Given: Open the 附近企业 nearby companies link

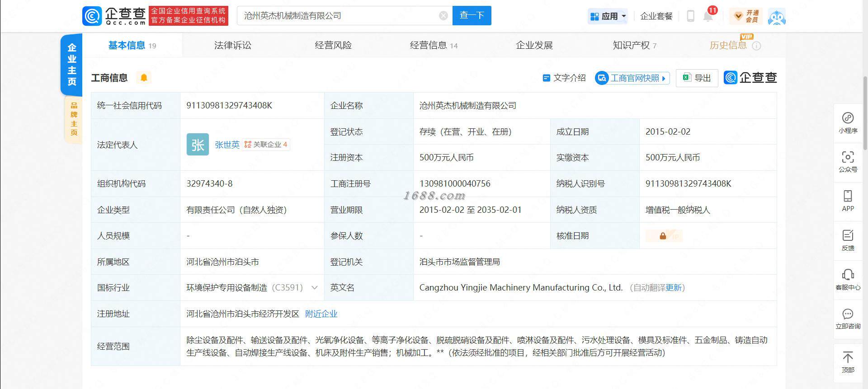Looking at the screenshot, I should point(321,314).
